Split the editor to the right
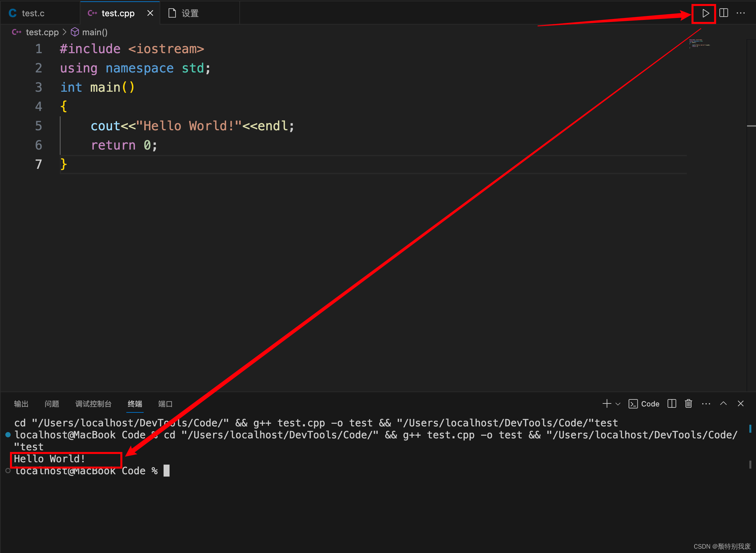756x553 pixels. point(724,13)
